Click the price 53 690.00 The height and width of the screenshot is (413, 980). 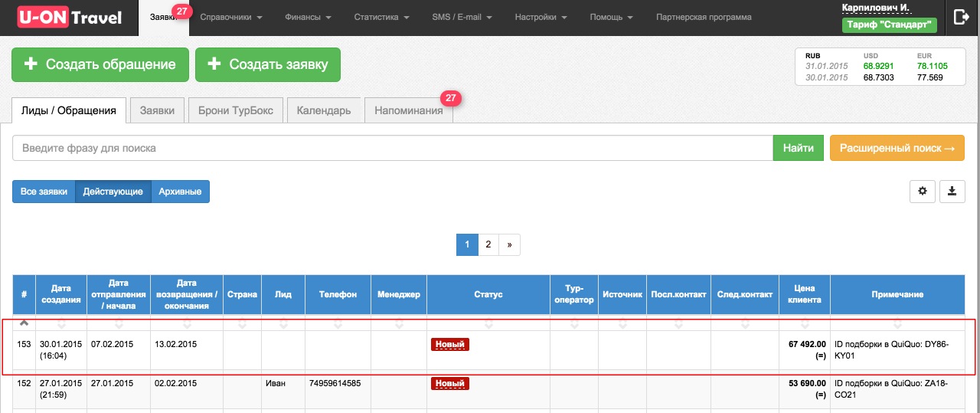807,383
